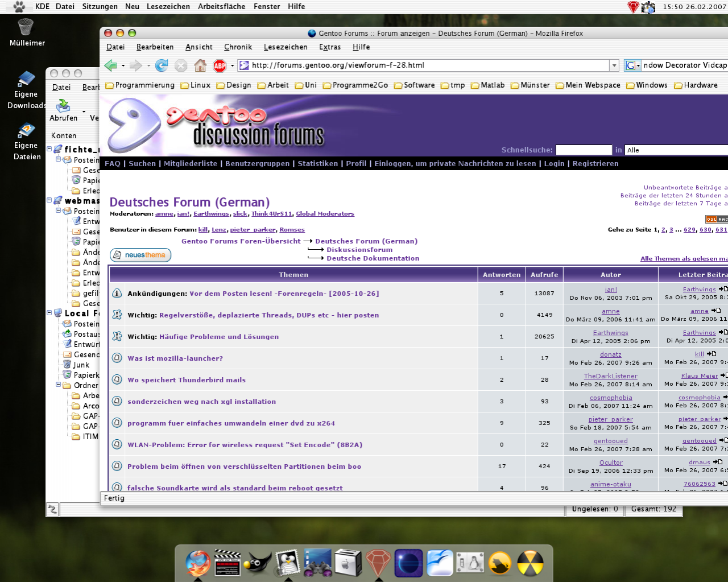Launch GIMP from the dock
Viewport: 728px width, 582px height.
point(257,563)
